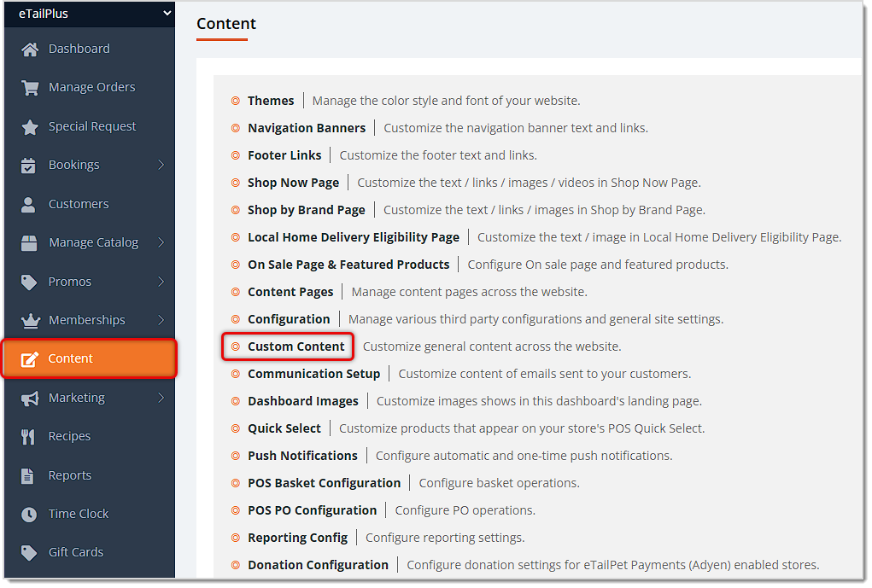Open the Content Pages link
The height and width of the screenshot is (588, 872).
(x=291, y=292)
